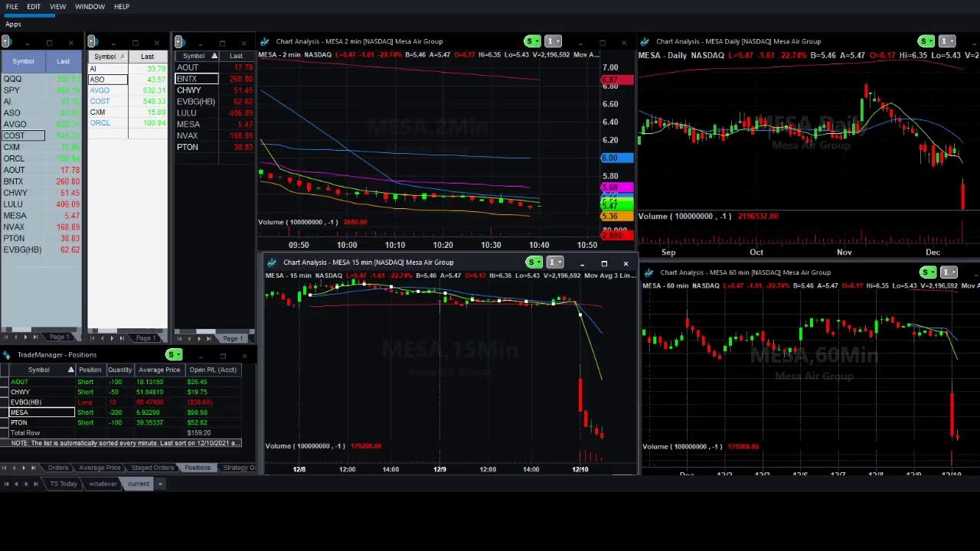Open the Apps launcher
The image size is (980, 551).
click(x=13, y=24)
